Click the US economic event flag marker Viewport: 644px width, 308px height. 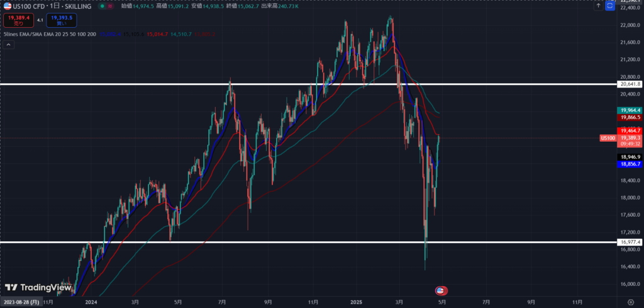(441, 291)
